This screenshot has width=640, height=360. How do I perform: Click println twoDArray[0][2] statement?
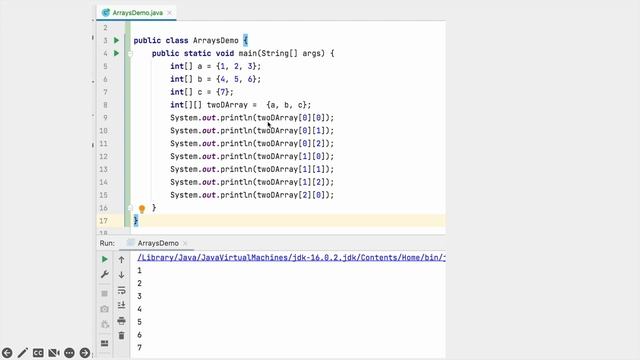click(x=252, y=144)
